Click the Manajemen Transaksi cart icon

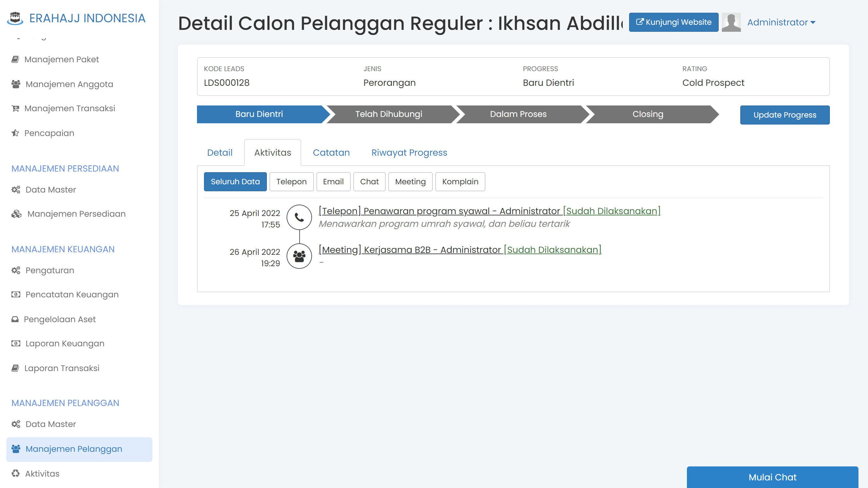(15, 108)
